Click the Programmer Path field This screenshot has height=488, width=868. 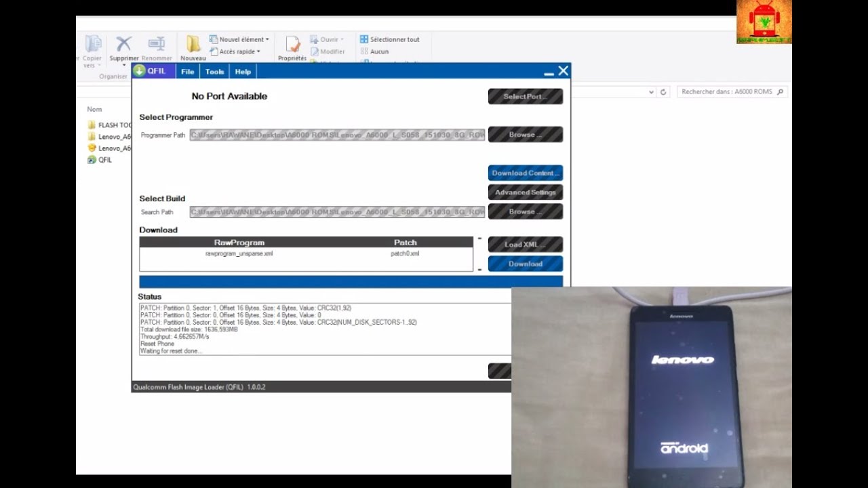(x=337, y=135)
